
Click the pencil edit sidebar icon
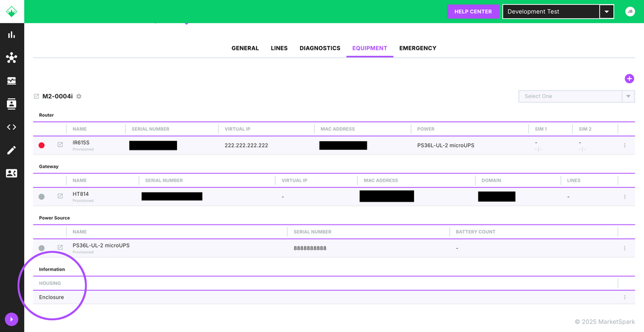click(x=11, y=150)
